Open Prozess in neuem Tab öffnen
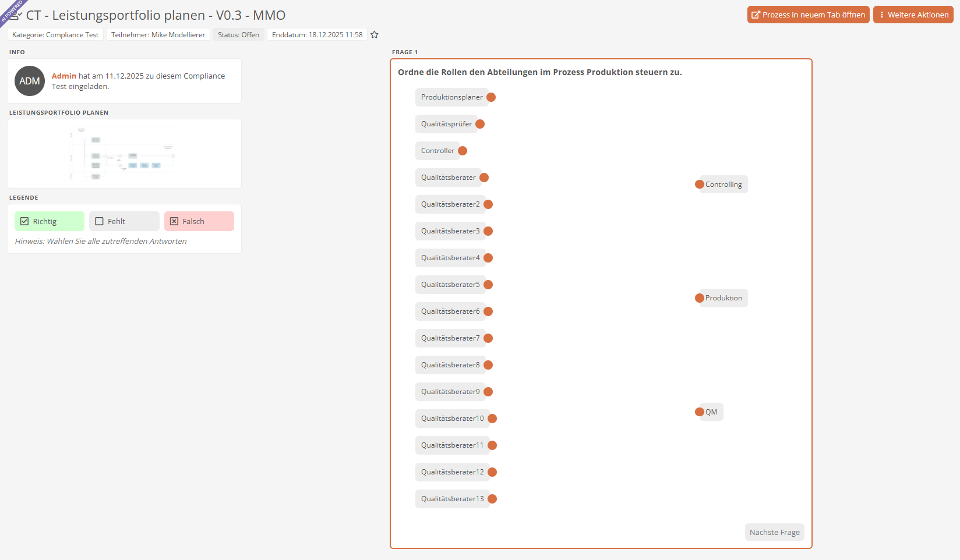 tap(809, 15)
